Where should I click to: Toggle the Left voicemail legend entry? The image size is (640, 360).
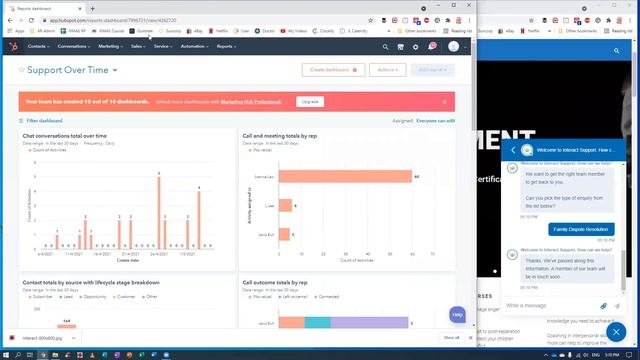click(293, 297)
